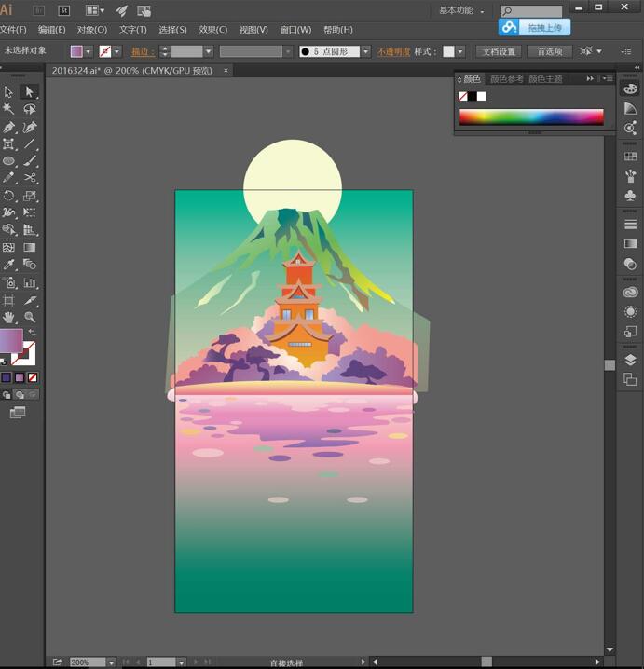The width and height of the screenshot is (644, 669).
Task: Select the Rotate tool
Action: coord(8,196)
